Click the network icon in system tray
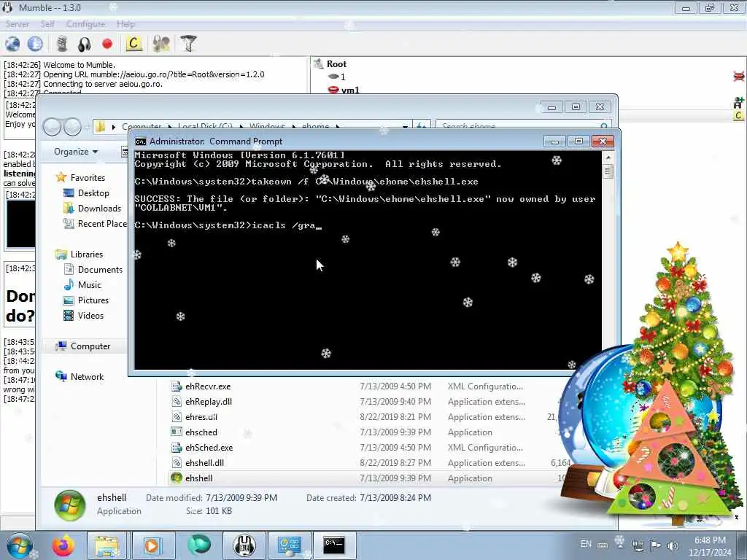The width and height of the screenshot is (747, 560). coord(638,545)
